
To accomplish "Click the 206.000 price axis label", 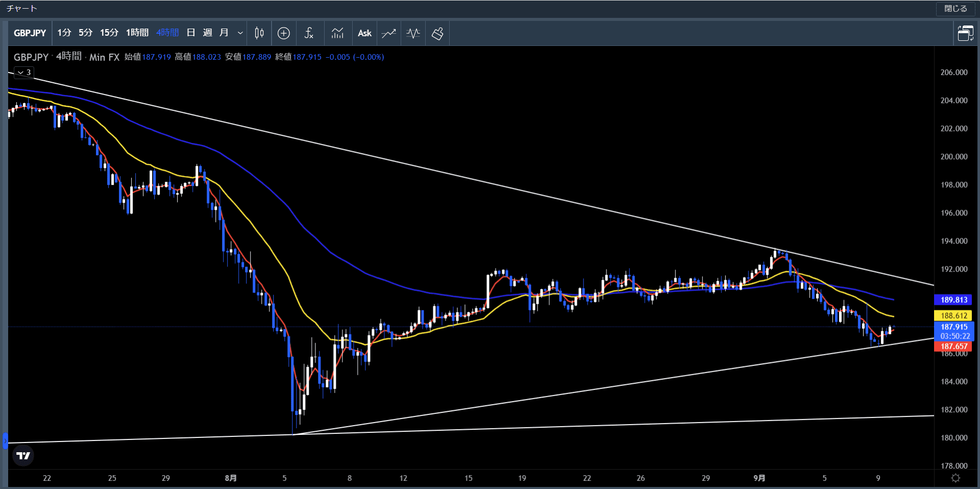I will pos(954,72).
